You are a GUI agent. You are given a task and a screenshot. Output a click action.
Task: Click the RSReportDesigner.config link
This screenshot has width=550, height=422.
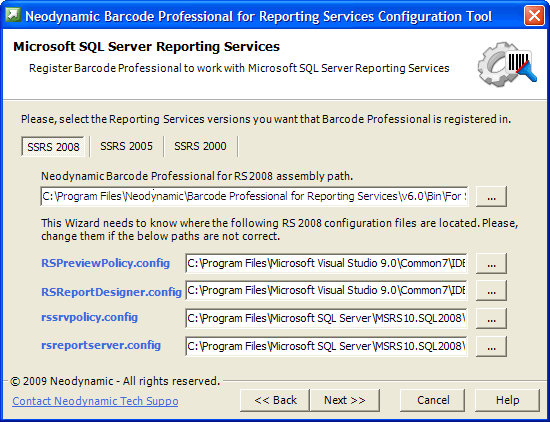click(x=111, y=292)
